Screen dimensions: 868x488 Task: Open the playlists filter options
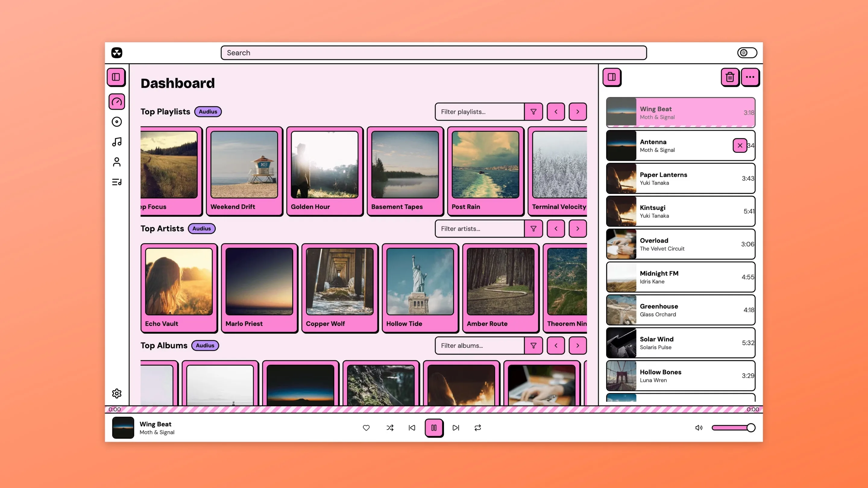tap(533, 111)
